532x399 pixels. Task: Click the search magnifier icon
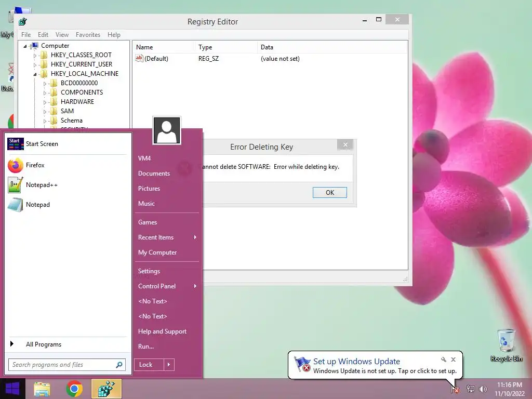[x=119, y=365]
